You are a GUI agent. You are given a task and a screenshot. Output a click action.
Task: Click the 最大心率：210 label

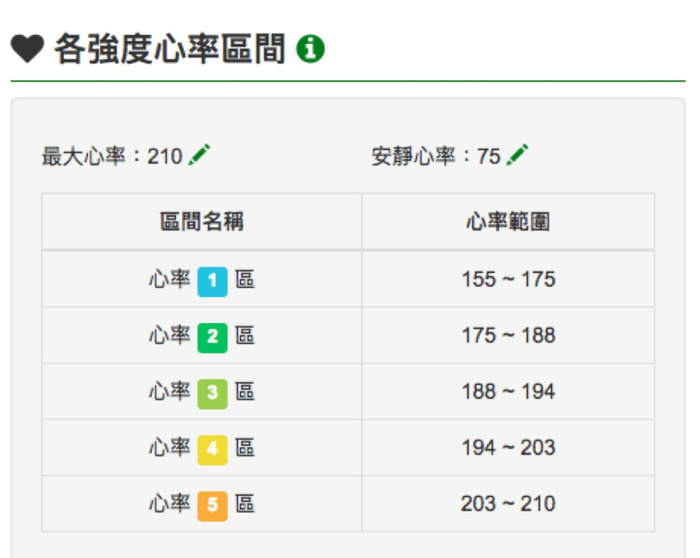(x=112, y=156)
